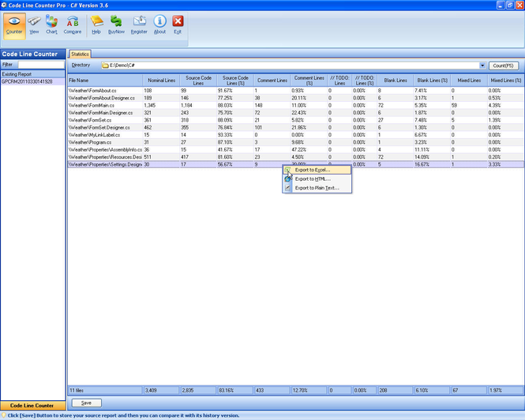Viewport: 525px width, 420px height.
Task: Sort by // TODO: Lines column header
Action: tap(339, 81)
